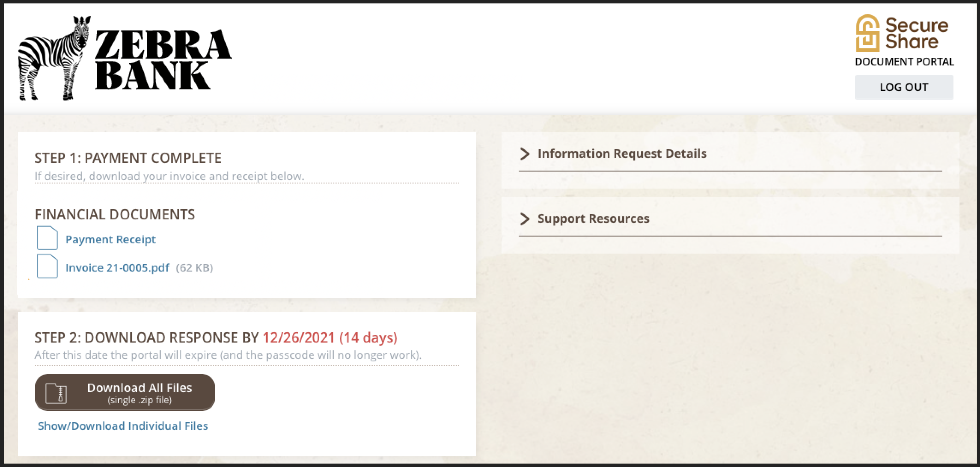This screenshot has height=467, width=980.
Task: Click the zebra illustration in the logo
Action: tap(53, 58)
